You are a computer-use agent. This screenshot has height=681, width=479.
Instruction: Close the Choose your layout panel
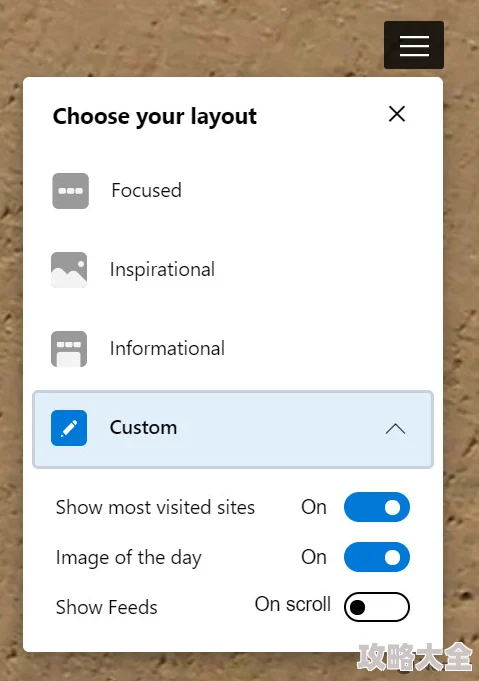click(397, 114)
